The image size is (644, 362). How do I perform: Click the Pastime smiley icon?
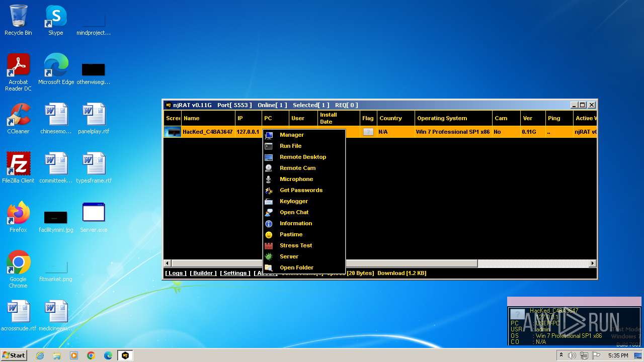pos(269,234)
